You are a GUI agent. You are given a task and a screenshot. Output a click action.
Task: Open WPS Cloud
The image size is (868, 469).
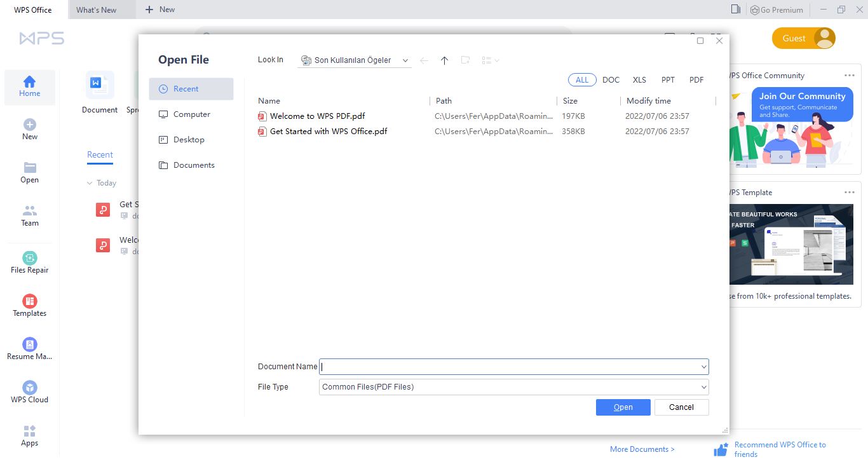pos(30,392)
